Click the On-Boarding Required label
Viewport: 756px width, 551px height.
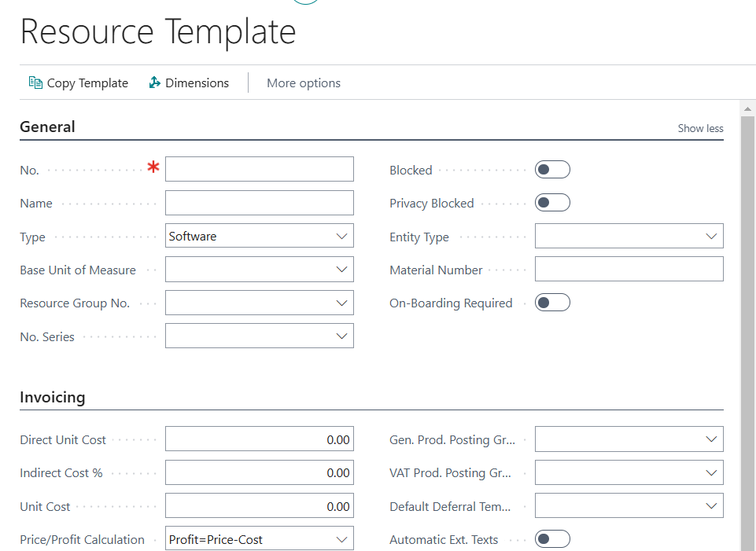click(x=451, y=303)
